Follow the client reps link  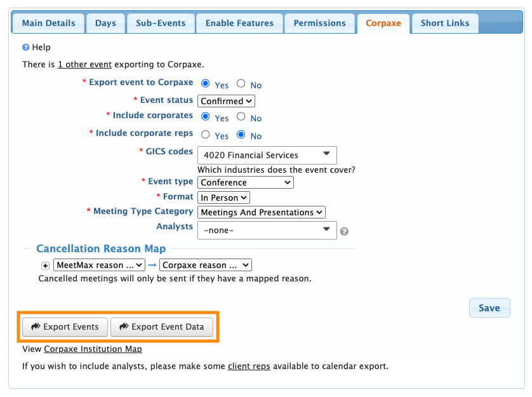click(249, 366)
